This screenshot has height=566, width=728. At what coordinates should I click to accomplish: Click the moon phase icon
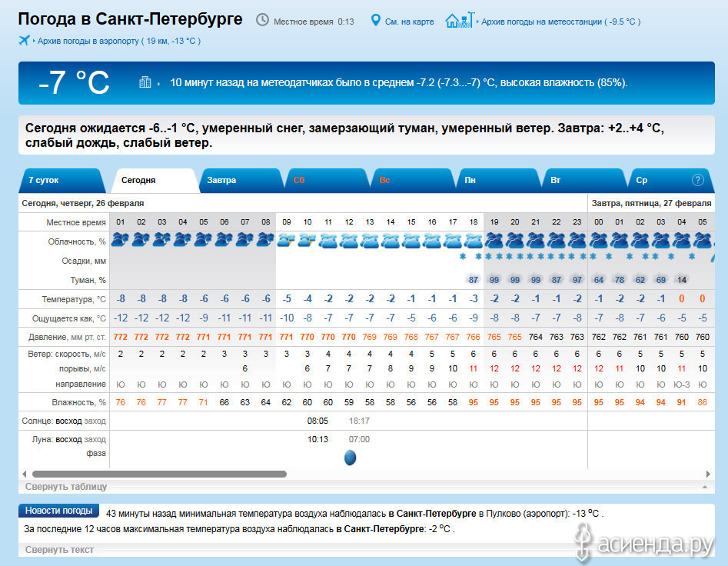(x=350, y=458)
